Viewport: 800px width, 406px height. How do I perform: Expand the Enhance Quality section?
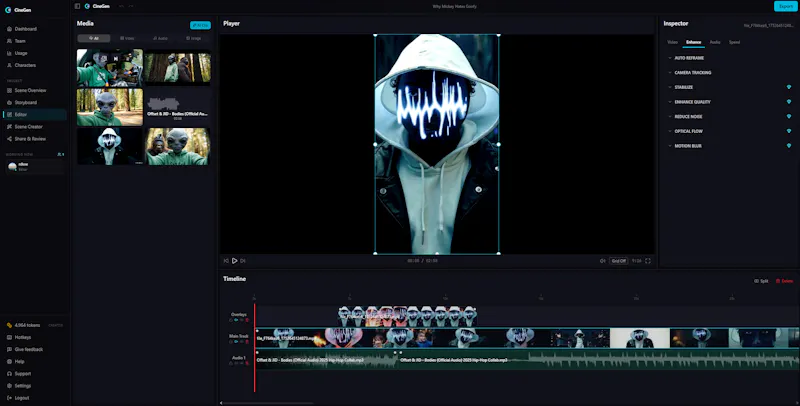click(689, 102)
